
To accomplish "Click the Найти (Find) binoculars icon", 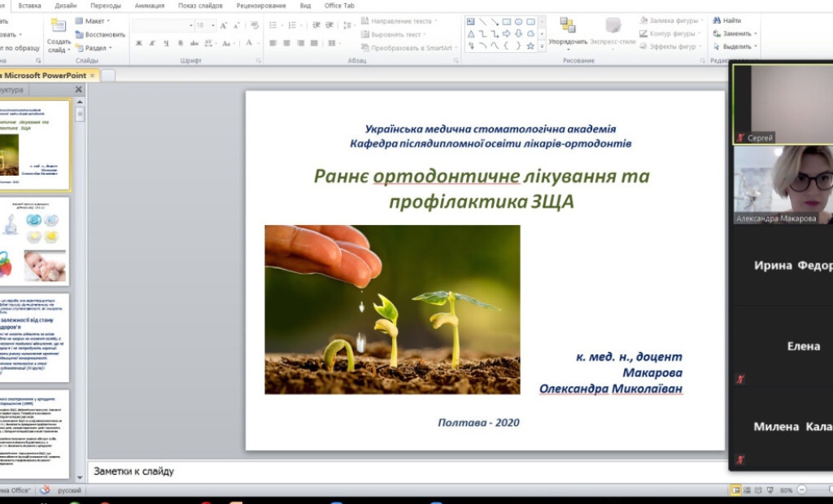I will pyautogui.click(x=716, y=20).
